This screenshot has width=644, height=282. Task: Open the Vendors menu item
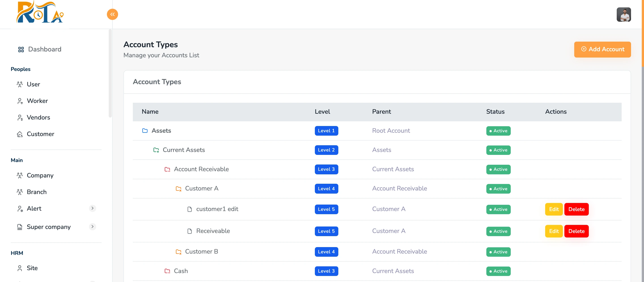(x=38, y=117)
